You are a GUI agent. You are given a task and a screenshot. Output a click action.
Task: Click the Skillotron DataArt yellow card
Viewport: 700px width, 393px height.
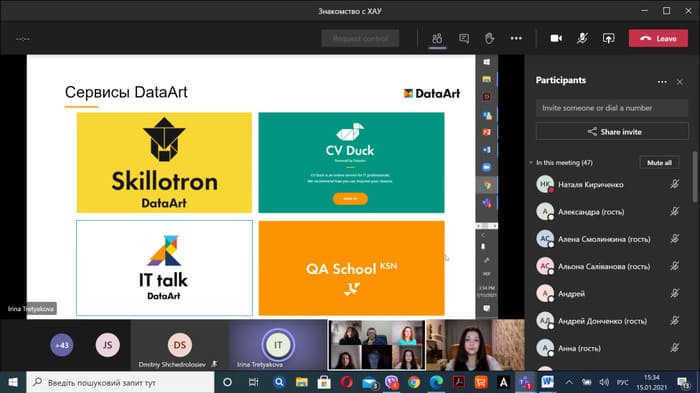(164, 163)
